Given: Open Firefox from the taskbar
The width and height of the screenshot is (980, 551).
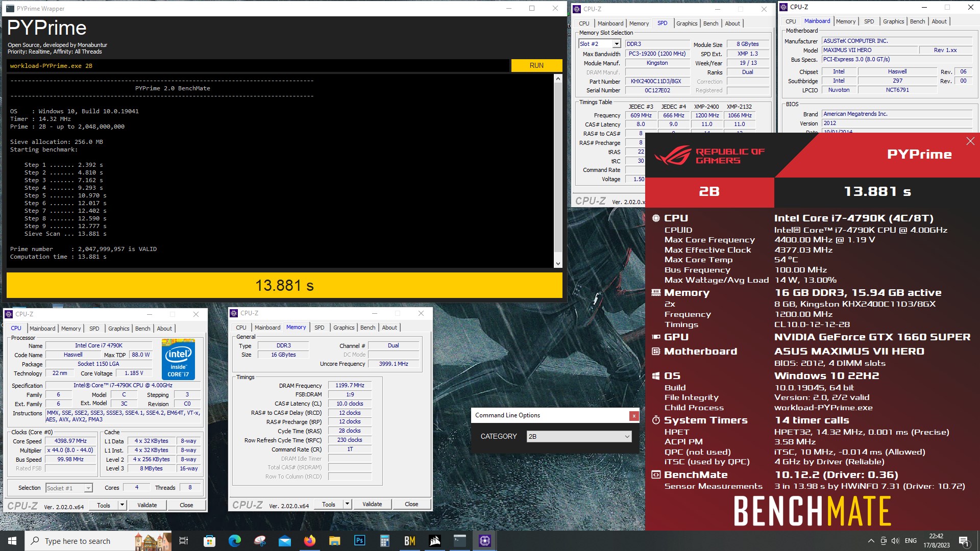Looking at the screenshot, I should pyautogui.click(x=310, y=541).
